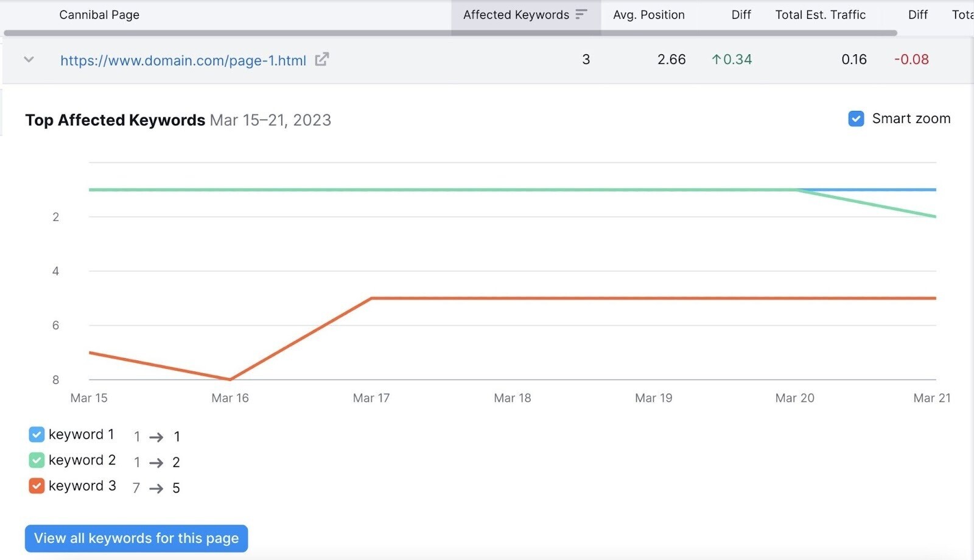Click the Total Est. Traffic column header
The width and height of the screenshot is (974, 560).
tap(820, 15)
